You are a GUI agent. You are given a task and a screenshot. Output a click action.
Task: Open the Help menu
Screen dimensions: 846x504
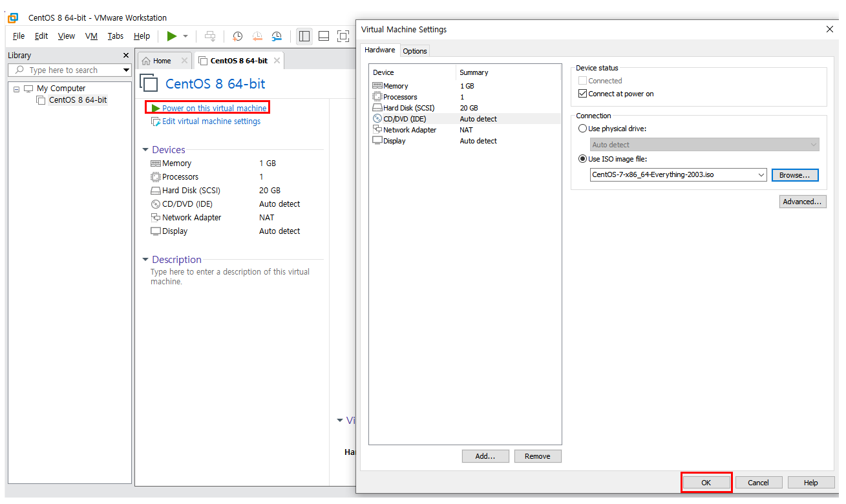coord(142,36)
